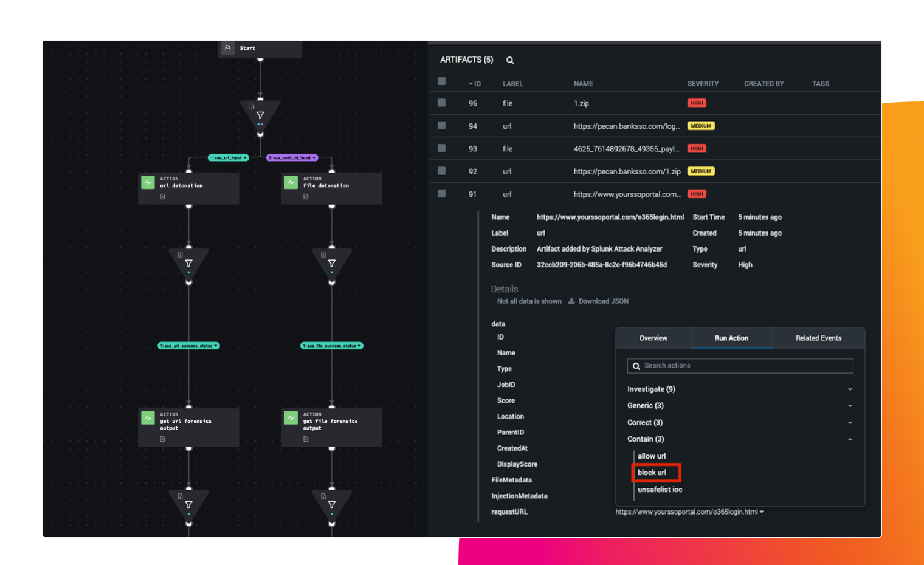Toggle the select-all artifacts checkbox
Screen dimensions: 924x565
pyautogui.click(x=442, y=81)
